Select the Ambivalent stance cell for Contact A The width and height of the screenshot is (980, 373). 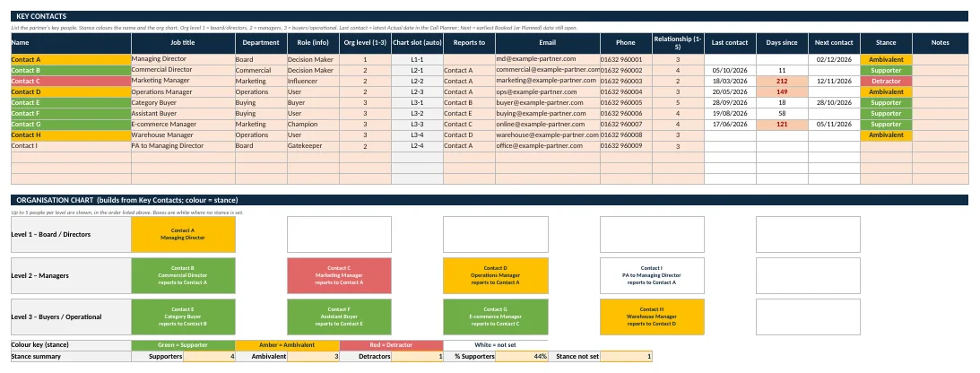pyautogui.click(x=886, y=59)
